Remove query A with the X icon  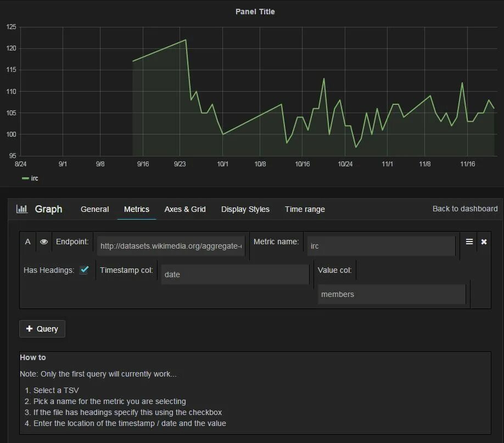(484, 242)
